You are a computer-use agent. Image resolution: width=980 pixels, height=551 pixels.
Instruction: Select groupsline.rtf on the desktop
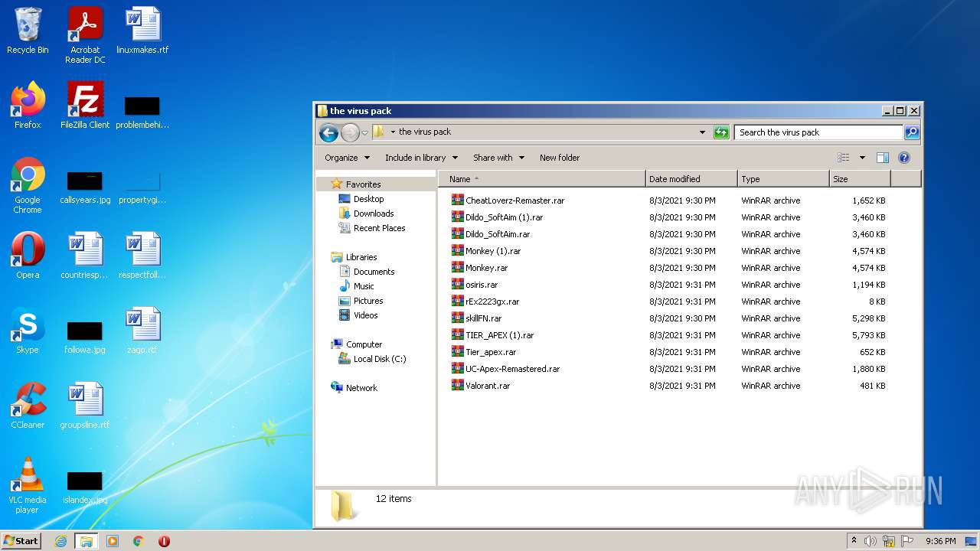tap(85, 406)
